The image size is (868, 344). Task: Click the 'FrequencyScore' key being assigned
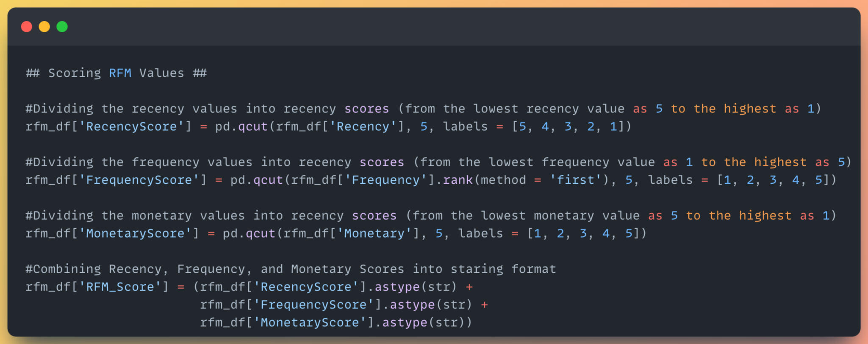pyautogui.click(x=139, y=180)
